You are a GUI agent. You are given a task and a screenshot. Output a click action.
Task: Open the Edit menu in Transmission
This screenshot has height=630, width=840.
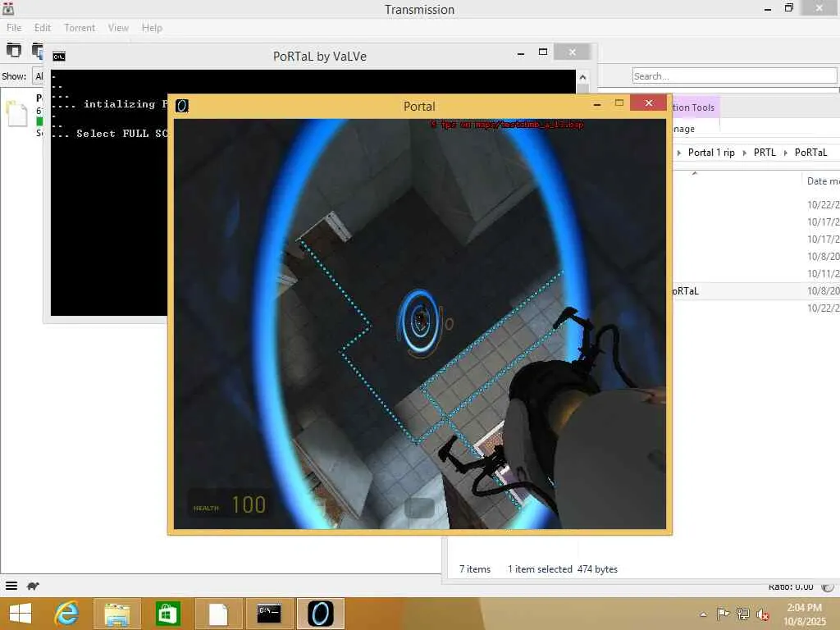click(43, 28)
